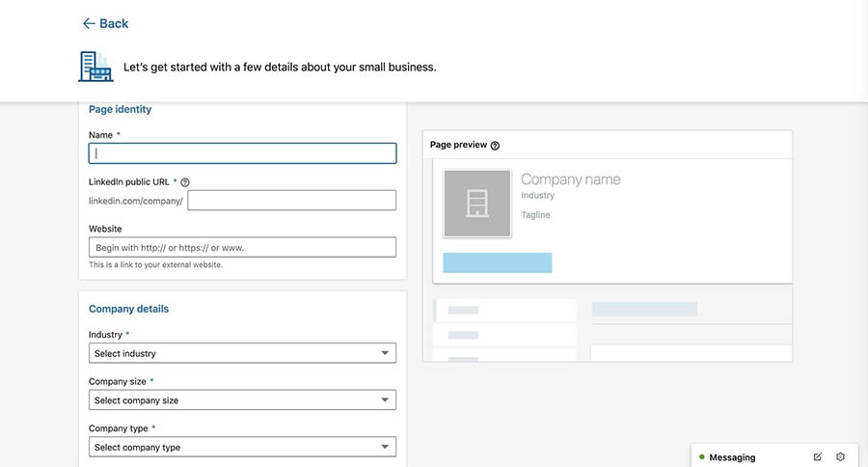This screenshot has height=467, width=868.
Task: Open the LinkedIn public URL help icon
Action: pyautogui.click(x=185, y=181)
